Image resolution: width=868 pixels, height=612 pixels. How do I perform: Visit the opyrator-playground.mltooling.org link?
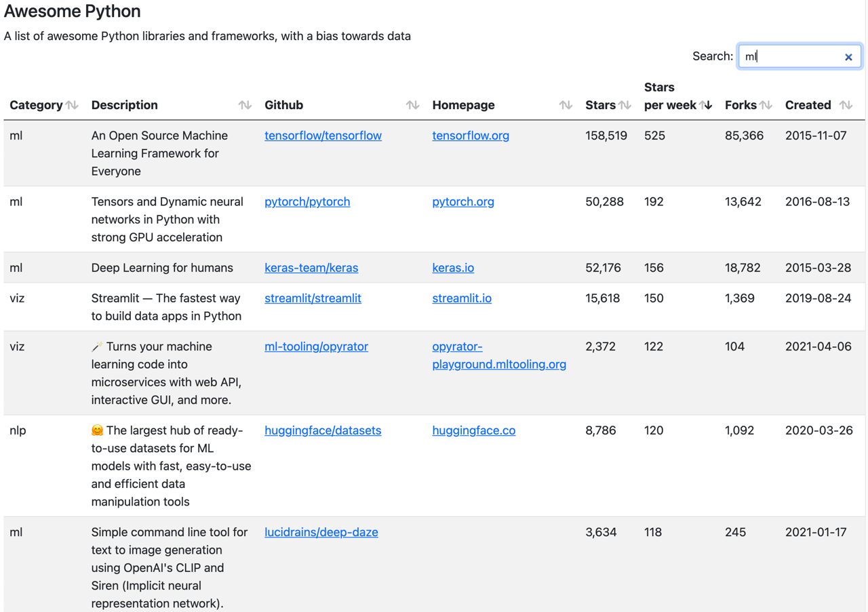[499, 355]
